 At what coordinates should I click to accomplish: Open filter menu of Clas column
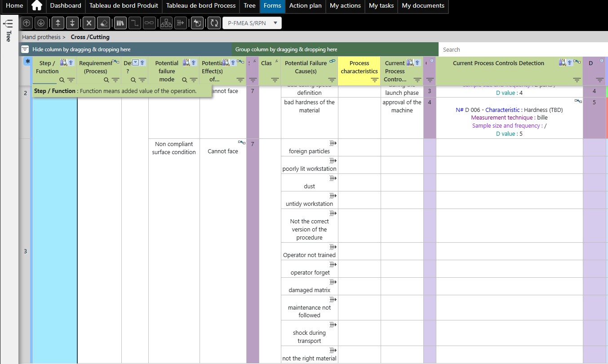(x=275, y=80)
